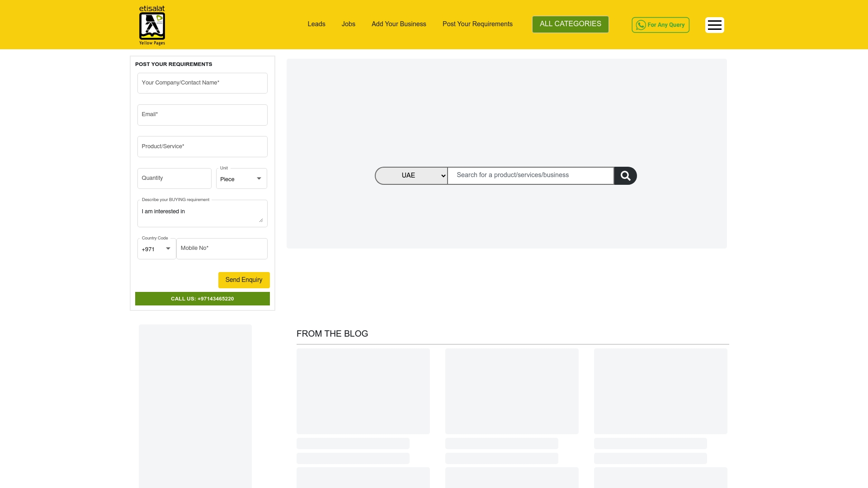Image resolution: width=868 pixels, height=488 pixels.
Task: Open the UAE country selector dropdown
Action: (x=410, y=175)
